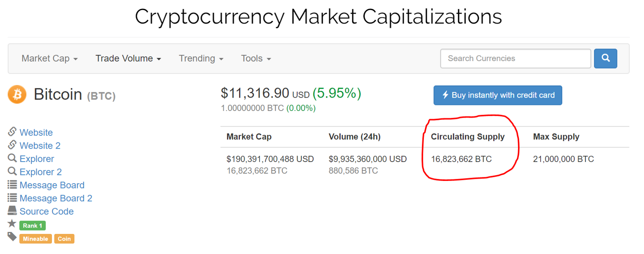Expand the Market Cap dropdown menu

pos(50,59)
